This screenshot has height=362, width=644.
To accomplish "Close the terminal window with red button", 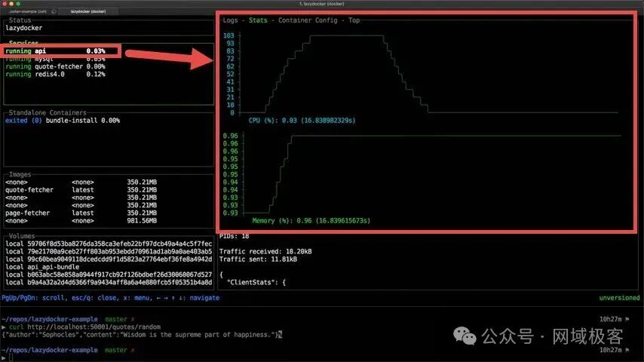I will click(5, 4).
